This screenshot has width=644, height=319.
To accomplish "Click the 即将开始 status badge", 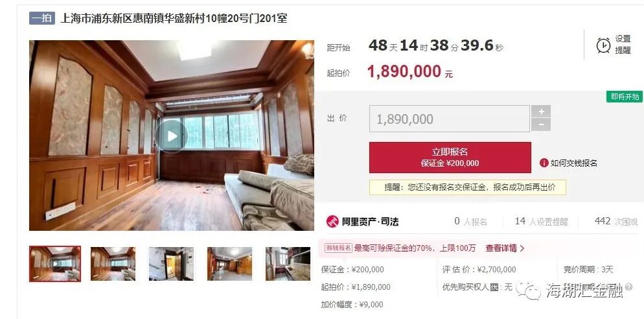I will point(625,97).
